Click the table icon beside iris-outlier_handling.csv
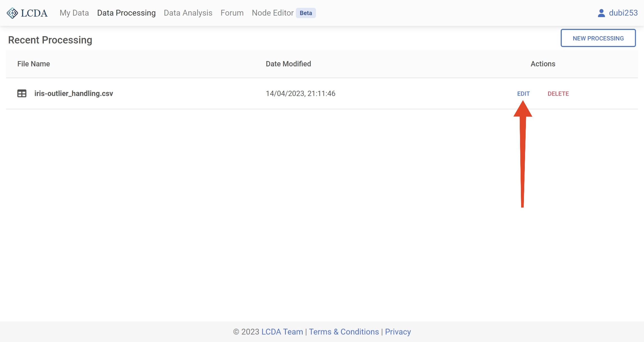Image resolution: width=644 pixels, height=342 pixels. pos(22,93)
